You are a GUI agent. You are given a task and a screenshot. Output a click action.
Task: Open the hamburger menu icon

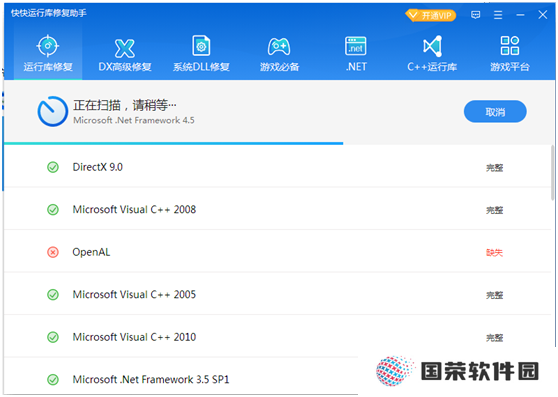498,15
